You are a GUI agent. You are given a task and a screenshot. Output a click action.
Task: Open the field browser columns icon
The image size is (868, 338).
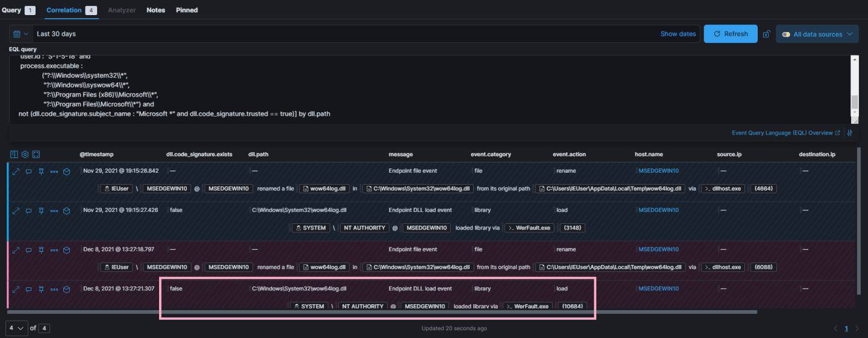pos(14,155)
